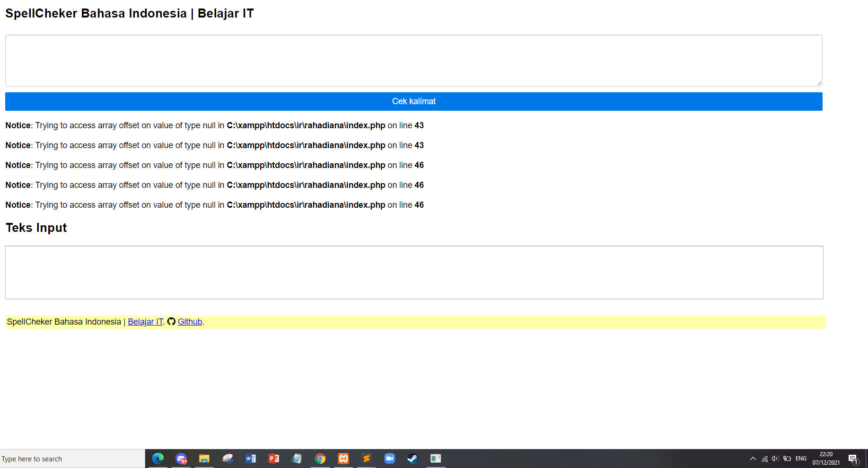Launch Google Chrome from the taskbar
The width and height of the screenshot is (868, 468).
point(320,458)
